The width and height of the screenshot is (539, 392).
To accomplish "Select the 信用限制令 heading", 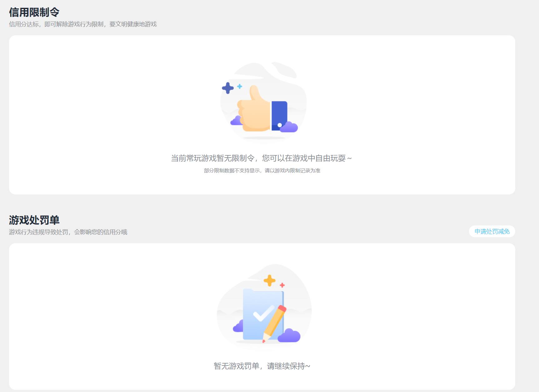I will click(x=34, y=12).
